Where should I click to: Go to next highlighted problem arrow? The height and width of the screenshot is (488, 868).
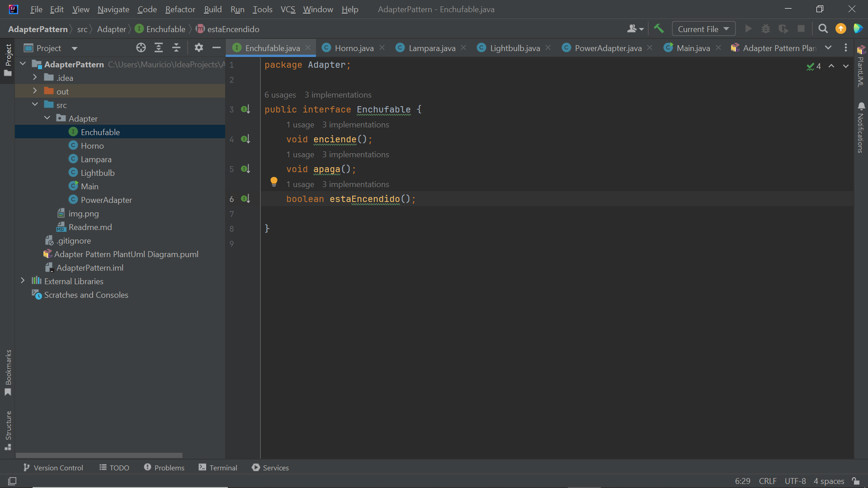pos(846,66)
